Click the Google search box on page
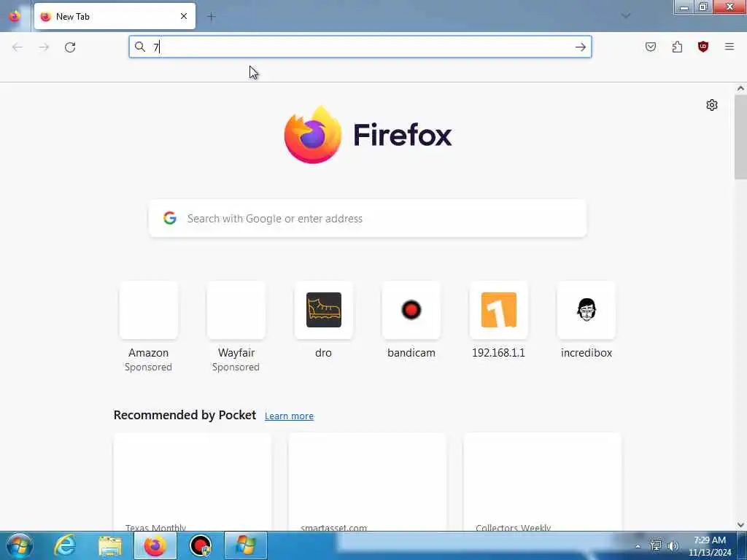 (368, 218)
